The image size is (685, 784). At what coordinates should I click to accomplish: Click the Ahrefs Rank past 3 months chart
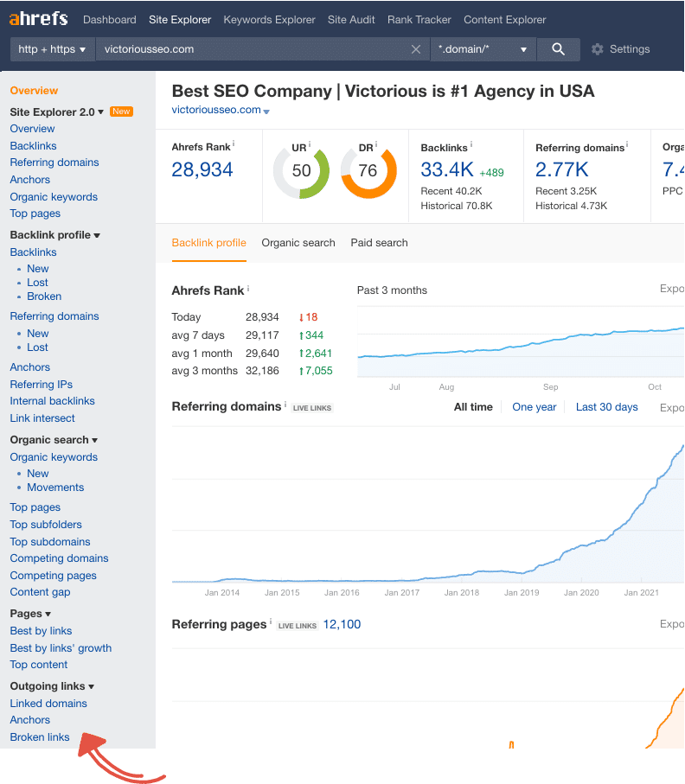coord(521,342)
